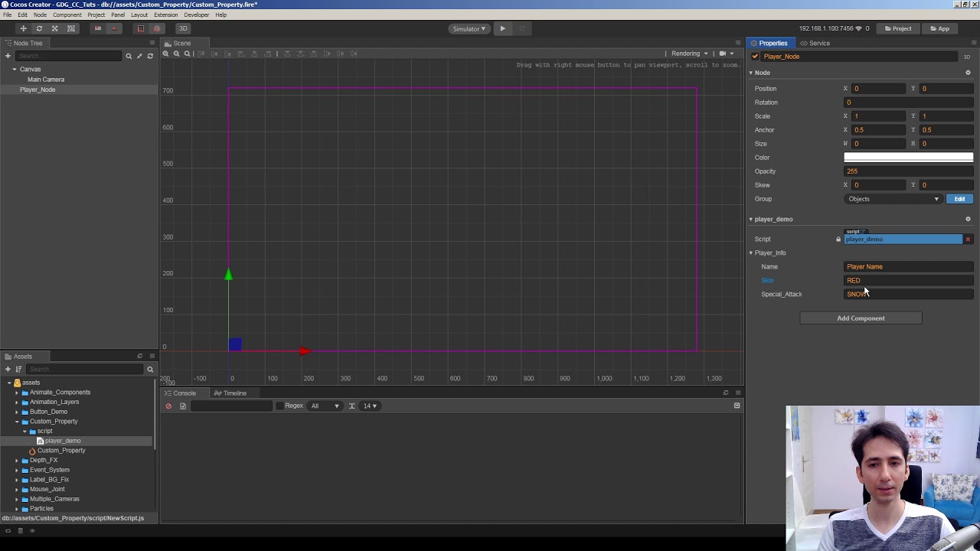Select Player_Node in Node Tree
Image resolution: width=980 pixels, height=551 pixels.
click(38, 90)
